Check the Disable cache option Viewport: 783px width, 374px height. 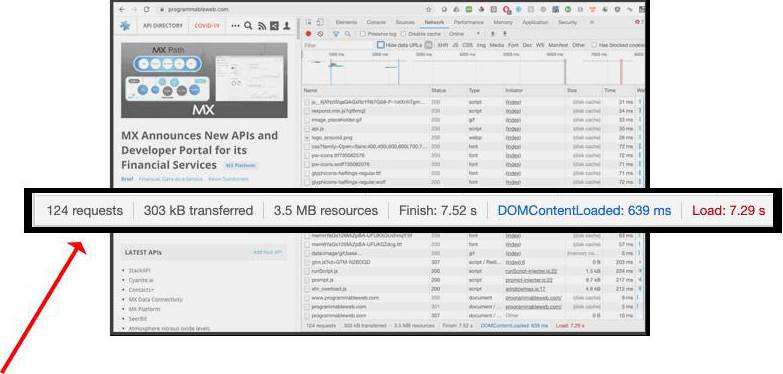point(404,34)
